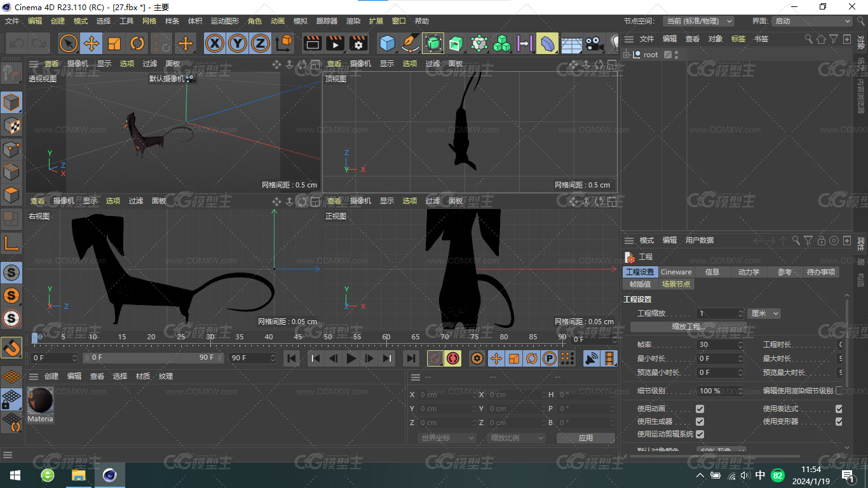Jump to the animation start
The image size is (868, 488).
(292, 358)
